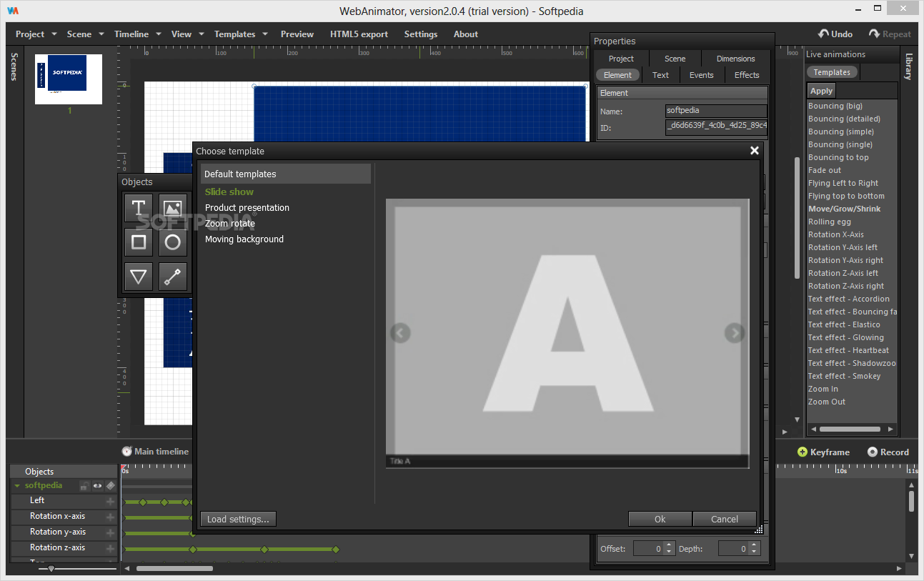Viewport: 924px width, 581px height.
Task: Click the timeline vertical scrollbar thumb
Action: click(x=911, y=501)
